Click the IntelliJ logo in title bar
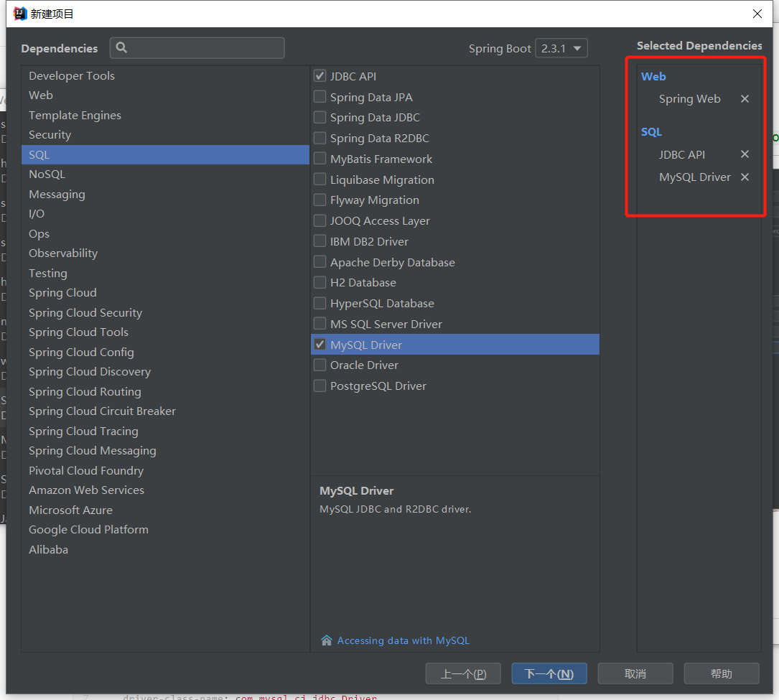The image size is (779, 700). [19, 14]
